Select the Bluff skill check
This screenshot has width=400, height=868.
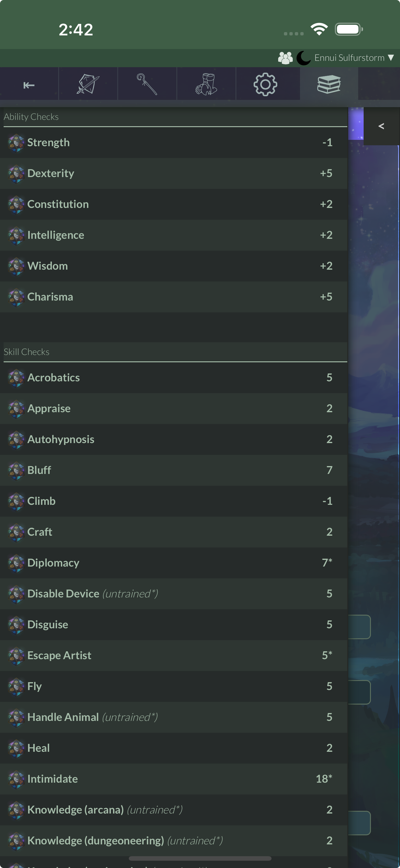174,470
